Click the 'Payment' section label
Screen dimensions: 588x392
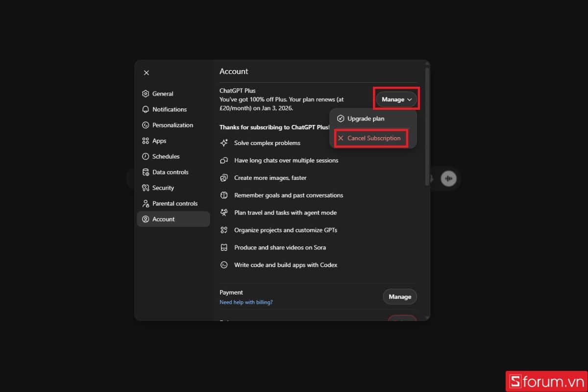[231, 293]
